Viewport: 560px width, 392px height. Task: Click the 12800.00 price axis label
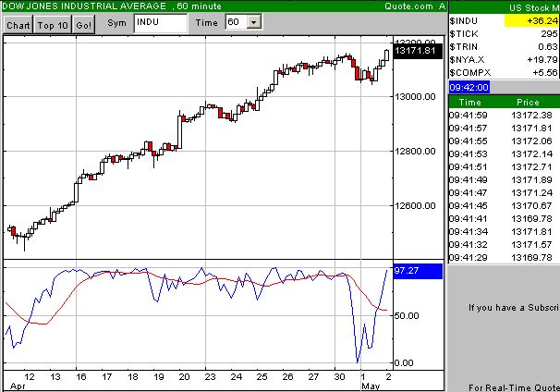click(x=415, y=151)
